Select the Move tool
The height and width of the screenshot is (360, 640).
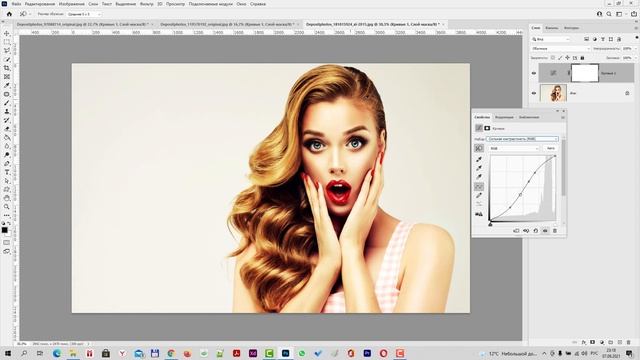pos(7,33)
